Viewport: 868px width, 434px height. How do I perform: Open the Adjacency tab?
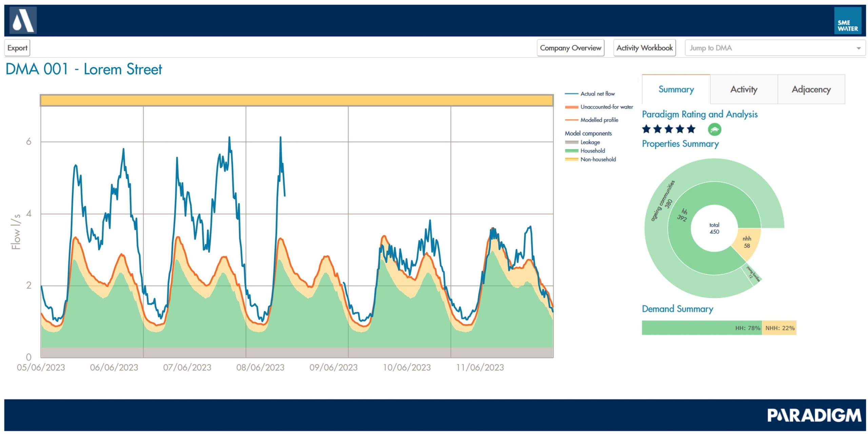811,90
